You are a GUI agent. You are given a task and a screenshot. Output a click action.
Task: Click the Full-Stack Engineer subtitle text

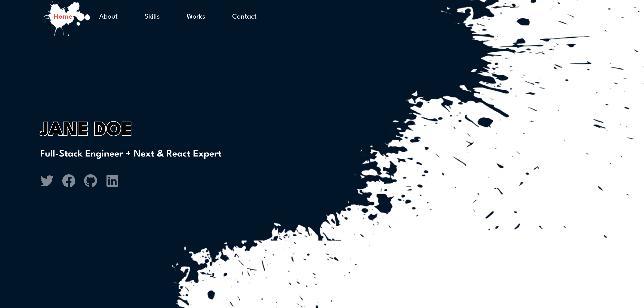130,154
